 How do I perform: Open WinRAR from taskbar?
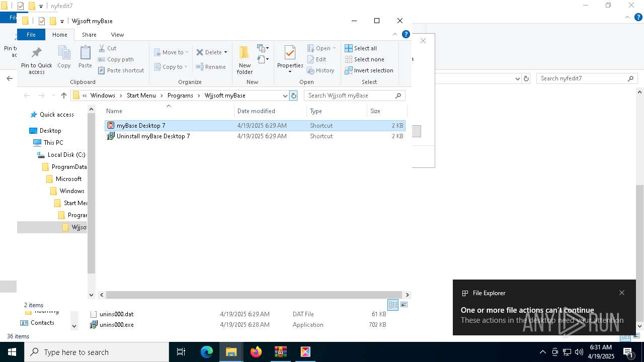[281, 352]
